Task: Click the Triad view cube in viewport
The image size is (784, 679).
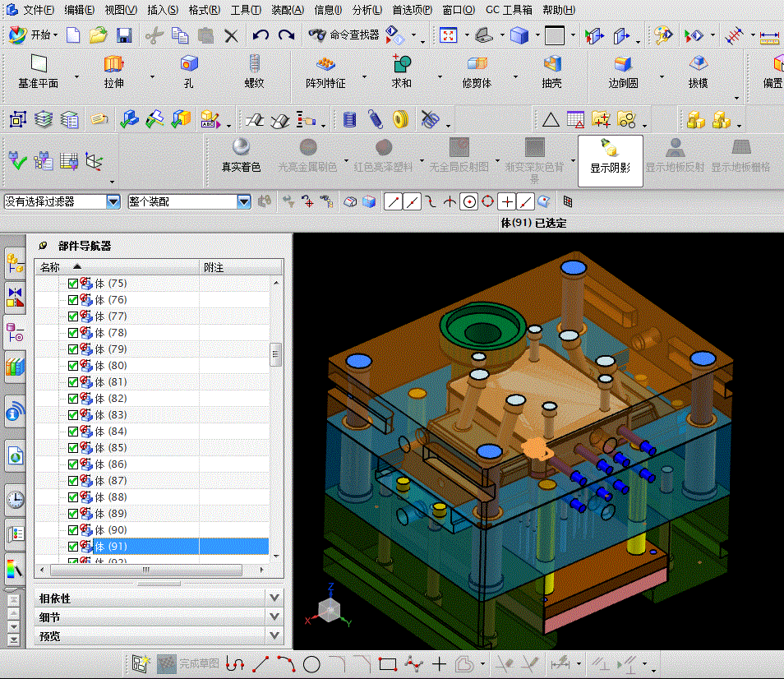Action: tap(330, 610)
